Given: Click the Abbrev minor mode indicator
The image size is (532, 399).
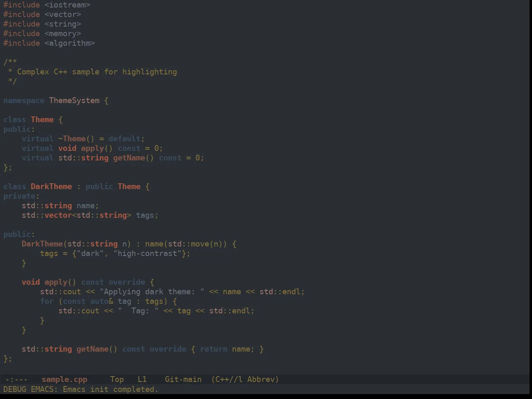Looking at the screenshot, I should click(x=261, y=379).
